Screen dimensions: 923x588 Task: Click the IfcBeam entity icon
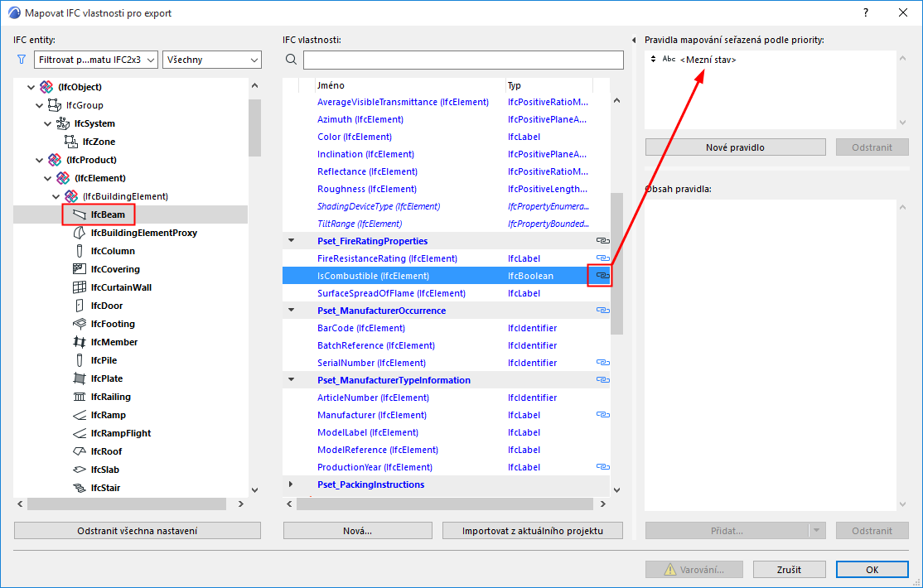point(80,214)
